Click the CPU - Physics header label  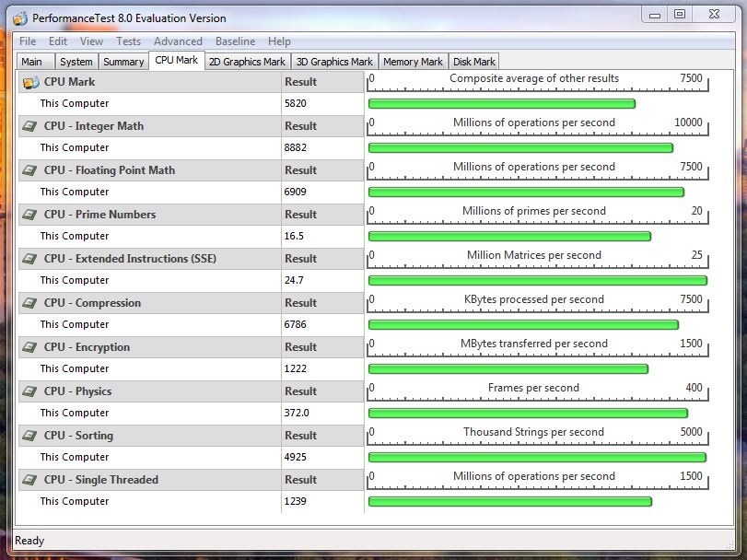[x=77, y=391]
